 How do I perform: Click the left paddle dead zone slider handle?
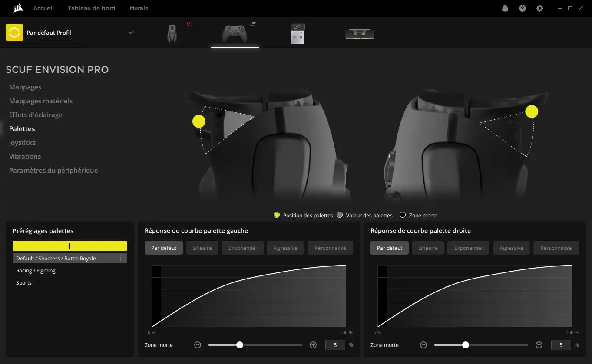click(x=240, y=345)
